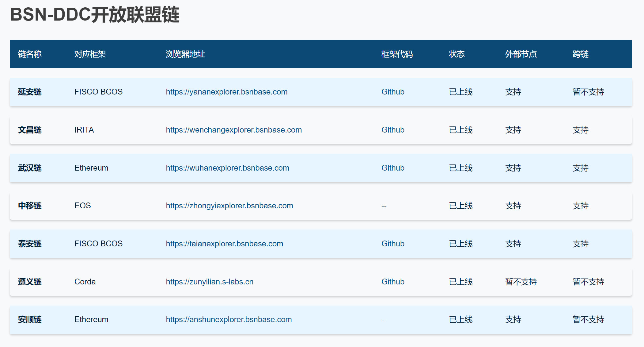
Task: Visit the wuhanexplorer.bsnbase.com URL
Action: point(227,168)
